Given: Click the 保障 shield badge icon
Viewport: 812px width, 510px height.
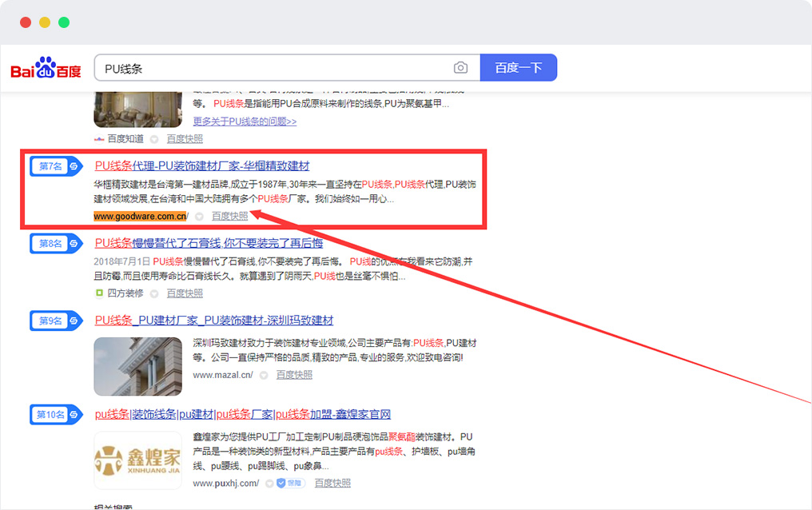Looking at the screenshot, I should pos(291,483).
